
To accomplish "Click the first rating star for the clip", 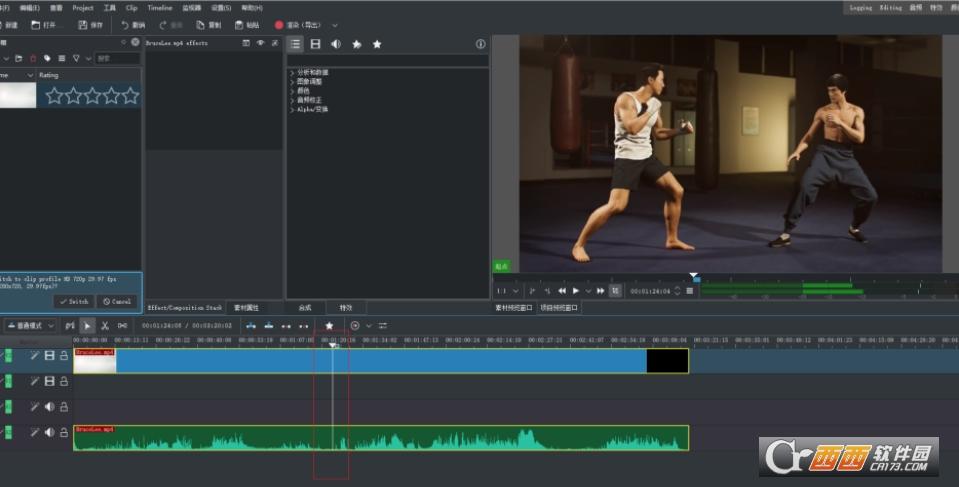I will pyautogui.click(x=54, y=95).
